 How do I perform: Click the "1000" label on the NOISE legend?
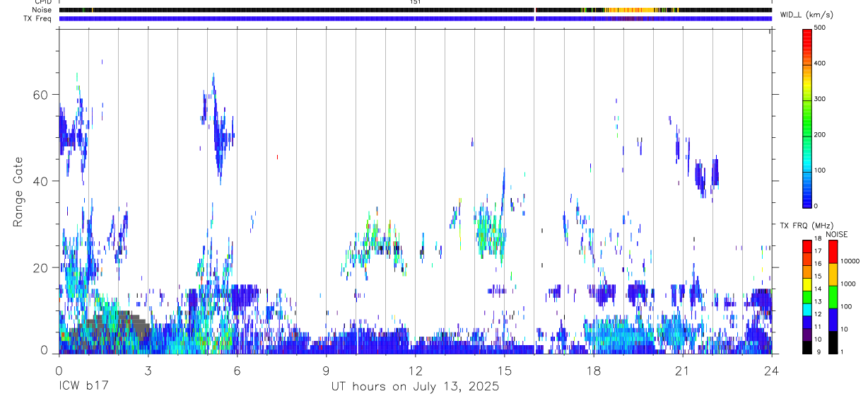point(847,284)
